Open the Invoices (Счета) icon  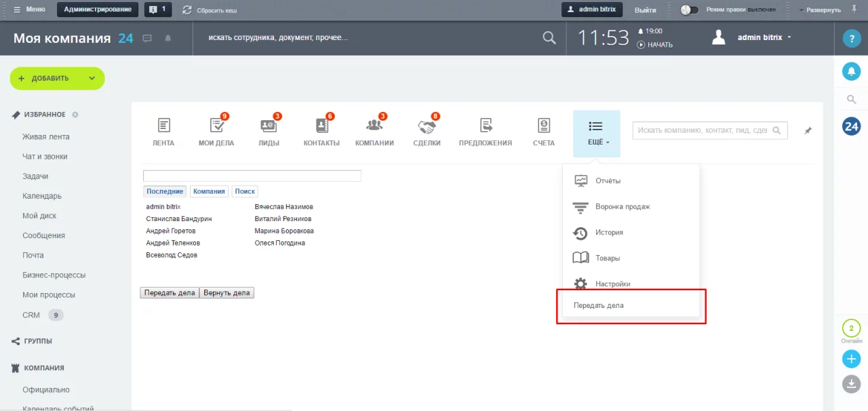click(x=543, y=126)
